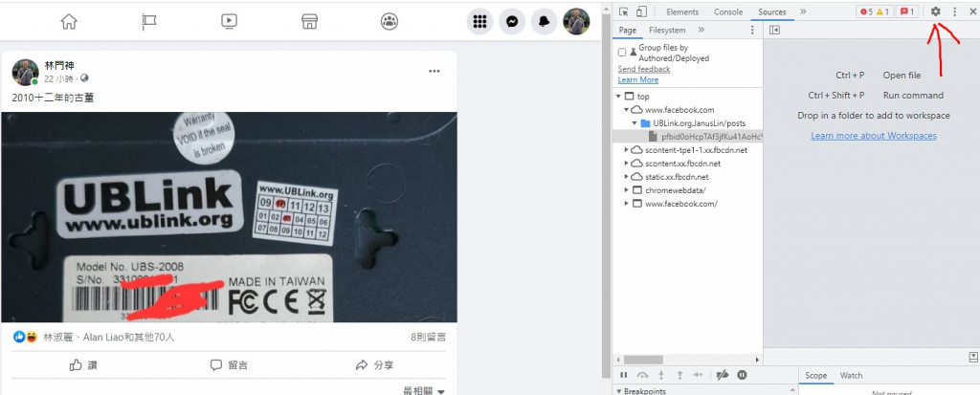
Task: Share the post with 分享 button
Action: coord(374,365)
